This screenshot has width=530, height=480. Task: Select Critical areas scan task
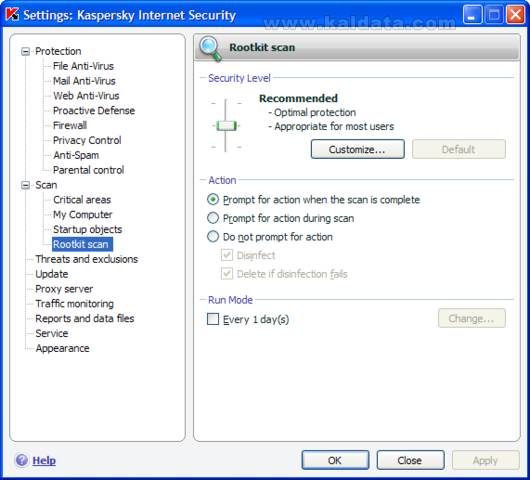click(82, 200)
